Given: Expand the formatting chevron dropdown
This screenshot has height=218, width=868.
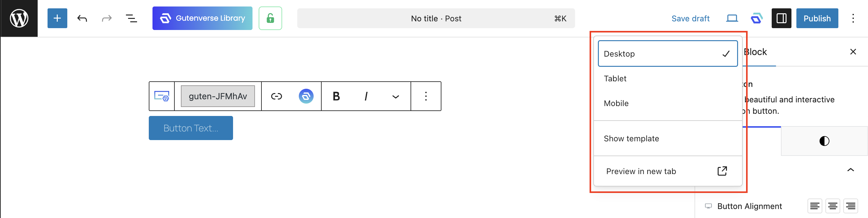Looking at the screenshot, I should point(395,96).
